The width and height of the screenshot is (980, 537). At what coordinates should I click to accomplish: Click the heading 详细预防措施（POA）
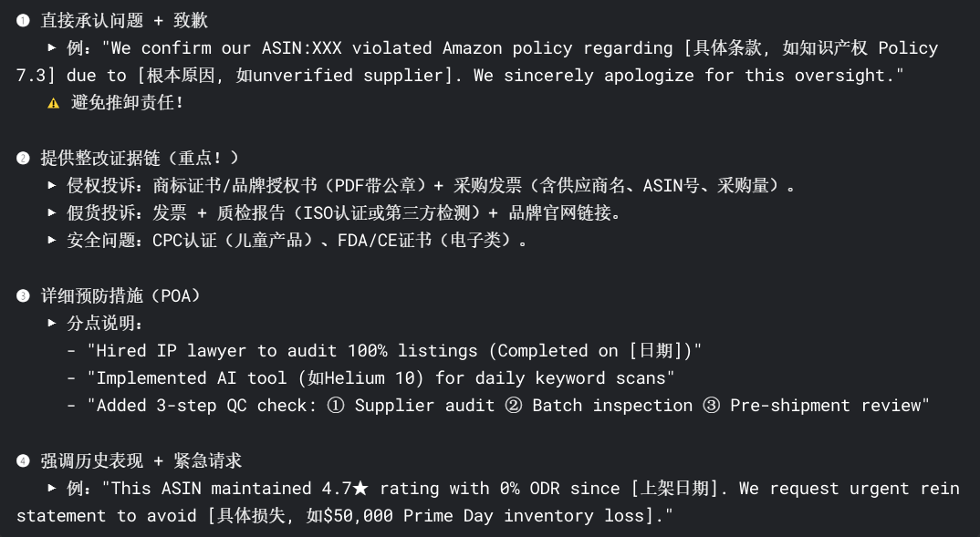(120, 295)
